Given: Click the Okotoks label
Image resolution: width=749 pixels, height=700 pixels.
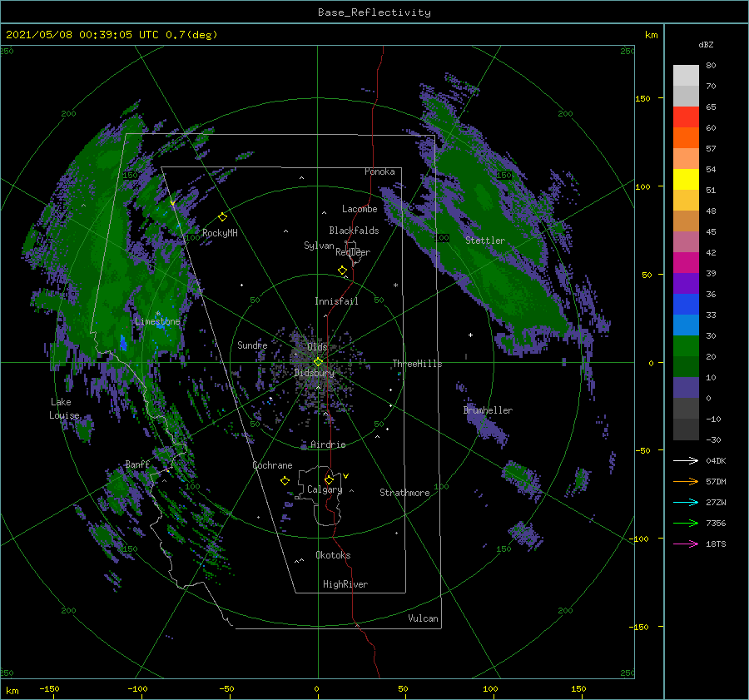Looking at the screenshot, I should click(333, 554).
